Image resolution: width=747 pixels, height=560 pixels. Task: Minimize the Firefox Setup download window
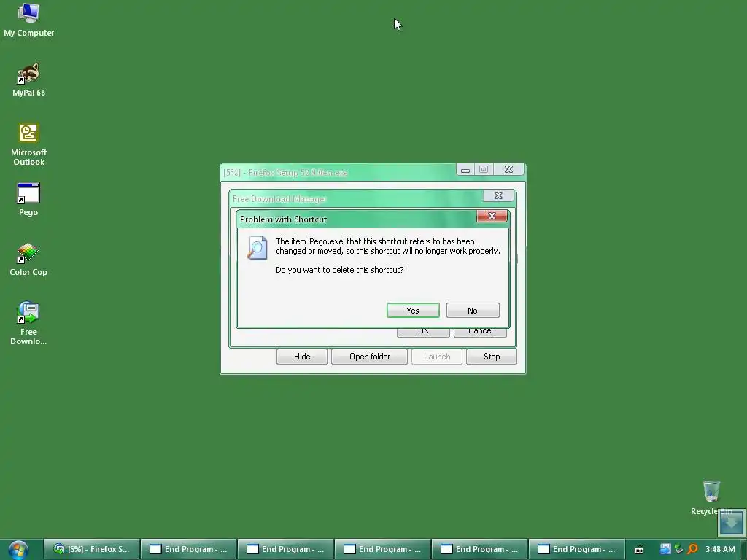tap(465, 169)
